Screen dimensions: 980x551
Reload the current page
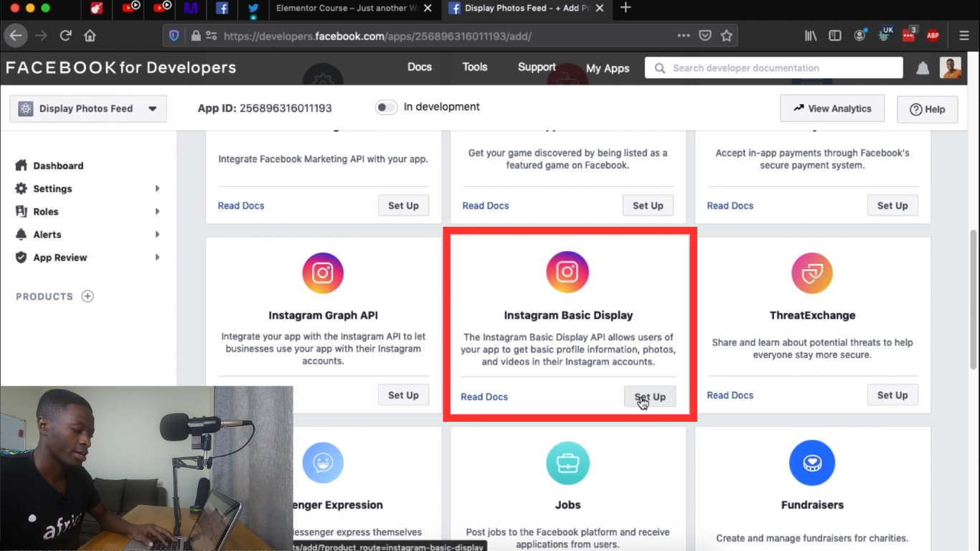click(x=65, y=35)
